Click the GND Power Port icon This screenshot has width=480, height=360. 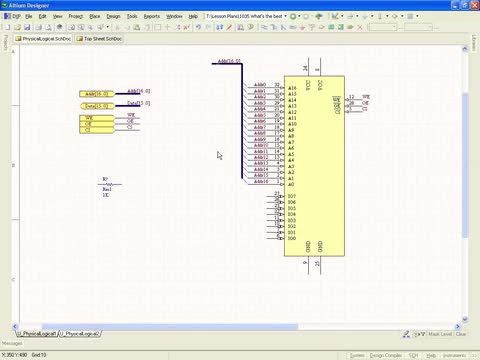[x=302, y=27]
